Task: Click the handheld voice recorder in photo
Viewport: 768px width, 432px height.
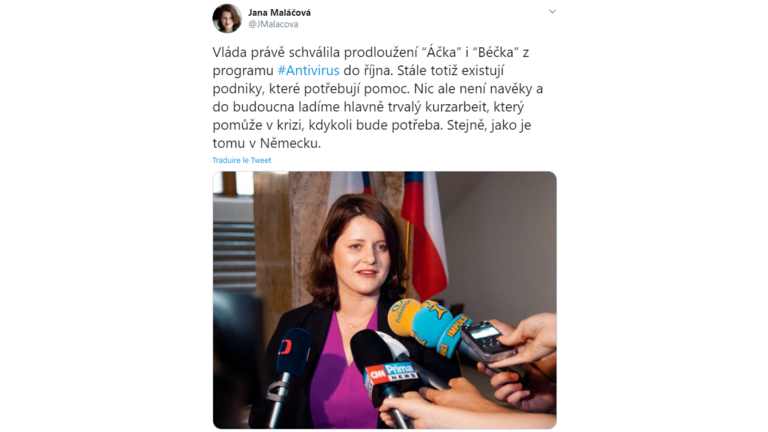Action: 487,341
